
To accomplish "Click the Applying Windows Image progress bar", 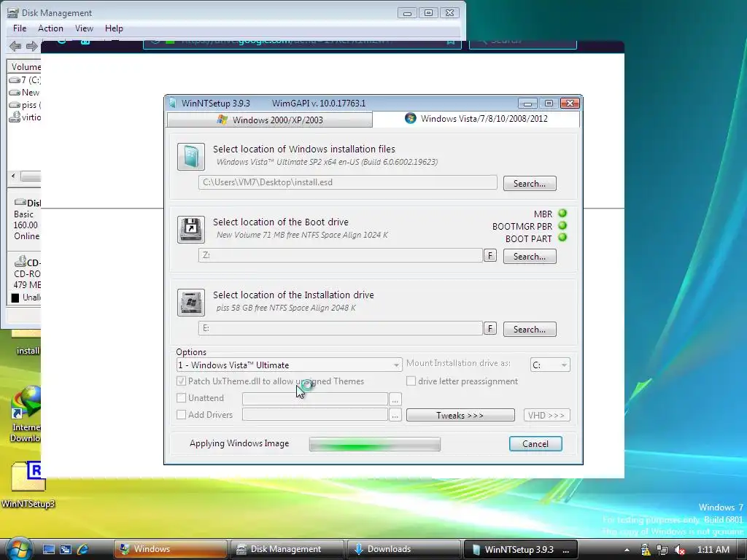I will tap(375, 444).
